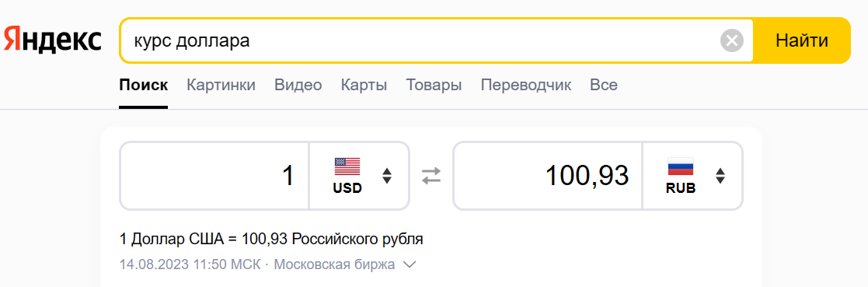This screenshot has height=287, width=868.
Task: Click the Найти search button
Action: click(802, 40)
